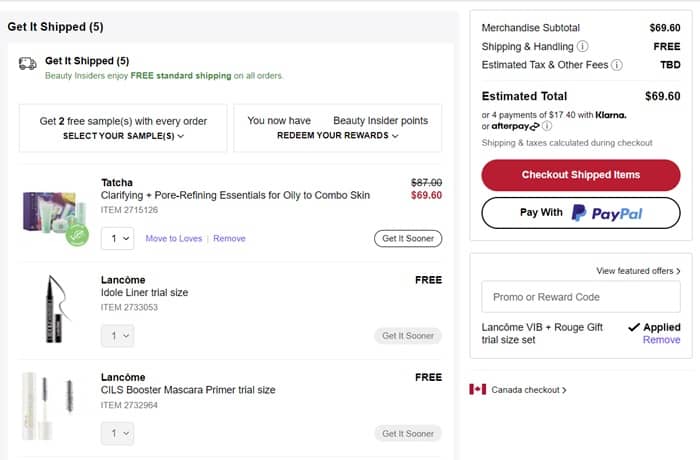700x460 pixels.
Task: Click Checkout Shipped Items button
Action: coord(580,175)
